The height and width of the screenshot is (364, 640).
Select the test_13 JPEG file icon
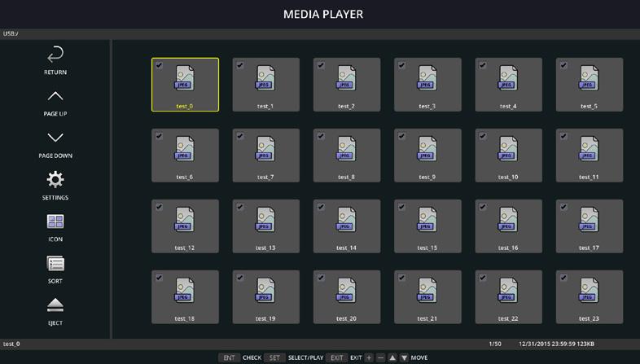pos(265,220)
